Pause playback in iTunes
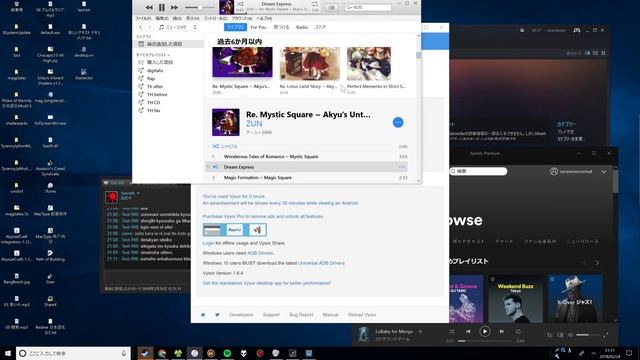Viewport: 640px width, 360px height. (x=162, y=7)
